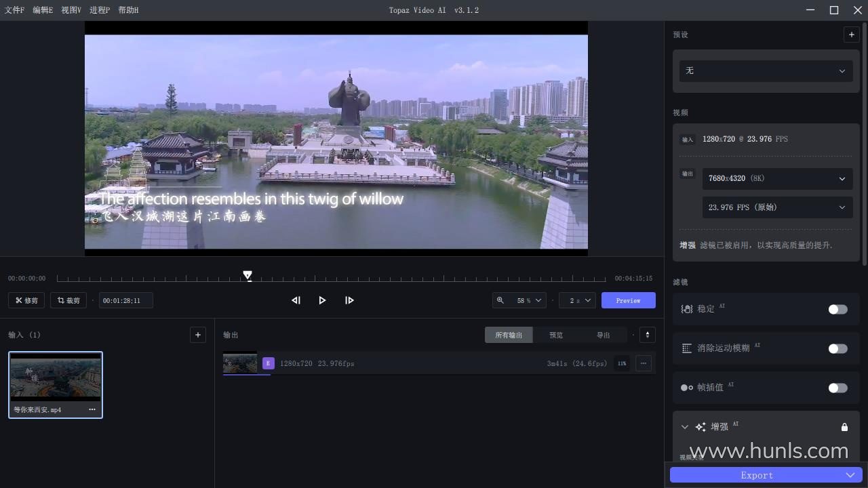Viewport: 868px width, 488px height.
Task: Click the add preset plus icon
Action: pyautogui.click(x=851, y=35)
